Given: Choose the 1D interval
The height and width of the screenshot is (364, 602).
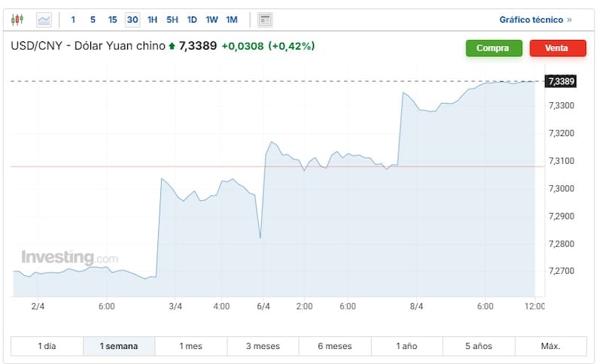Looking at the screenshot, I should tap(192, 20).
